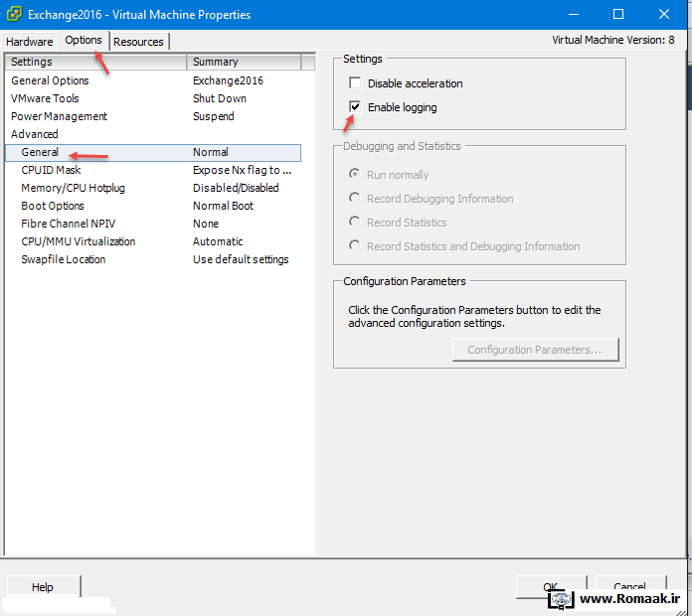The image size is (692, 616).
Task: Click the Disabled/Disabled summary value
Action: [236, 188]
